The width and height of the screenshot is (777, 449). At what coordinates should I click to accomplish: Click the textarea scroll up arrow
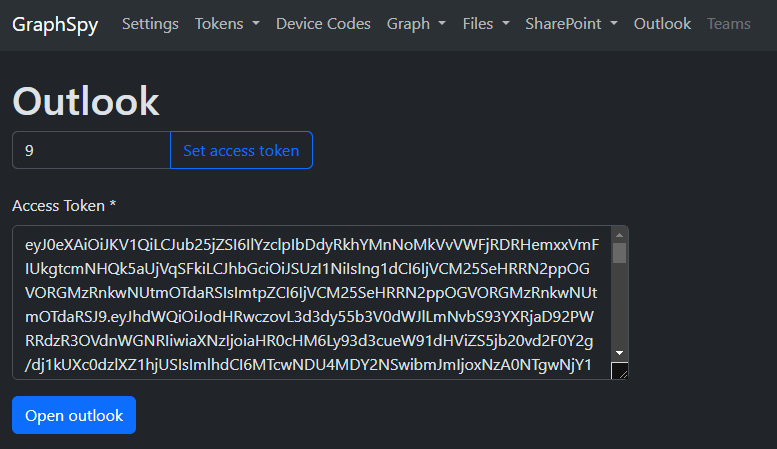tap(619, 235)
